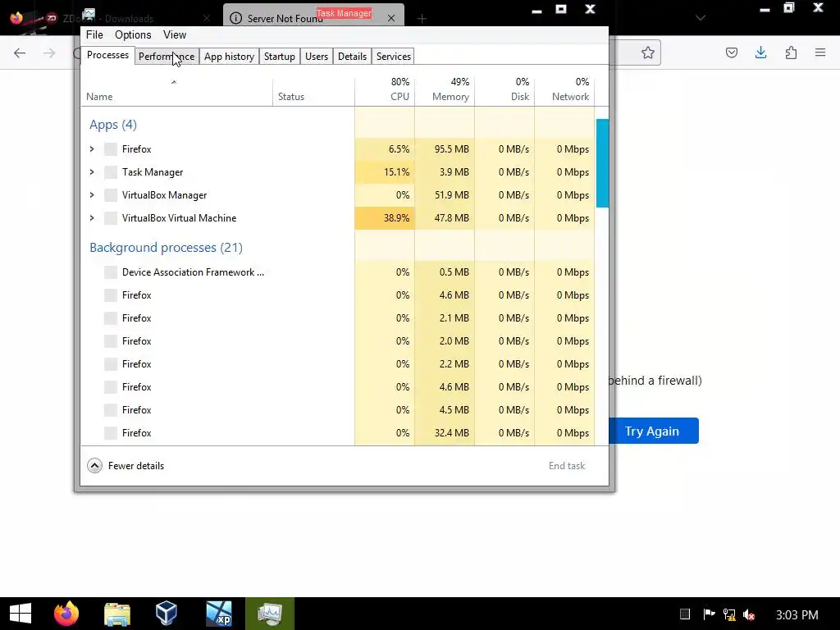Viewport: 840px width, 630px height.
Task: Open the View menu
Action: 175,34
